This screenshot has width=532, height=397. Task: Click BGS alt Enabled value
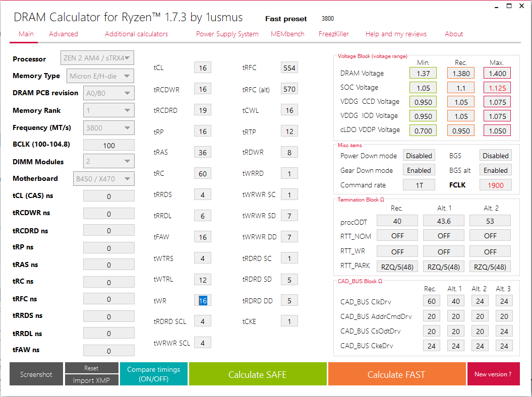(495, 170)
